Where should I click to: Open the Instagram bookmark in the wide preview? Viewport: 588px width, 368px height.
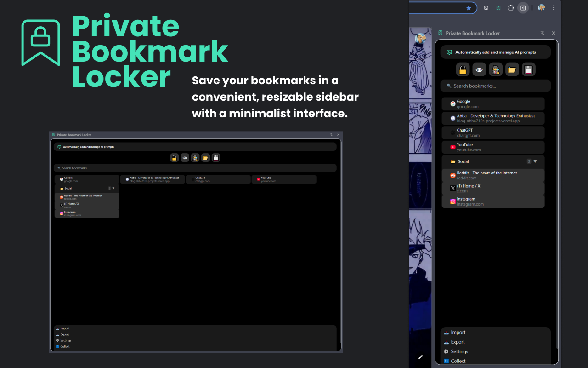pos(87,213)
